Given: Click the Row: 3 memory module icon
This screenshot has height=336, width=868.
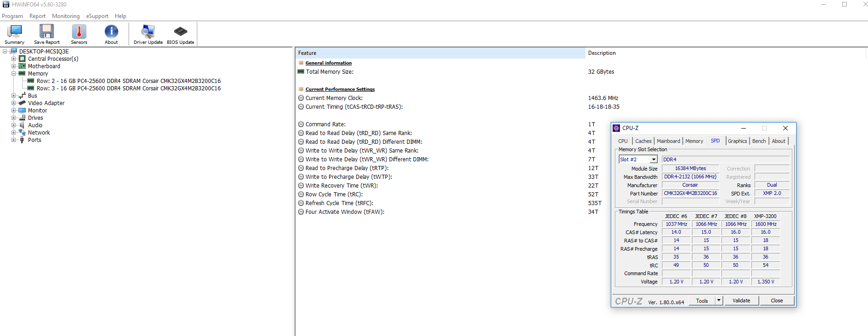Looking at the screenshot, I should (31, 88).
